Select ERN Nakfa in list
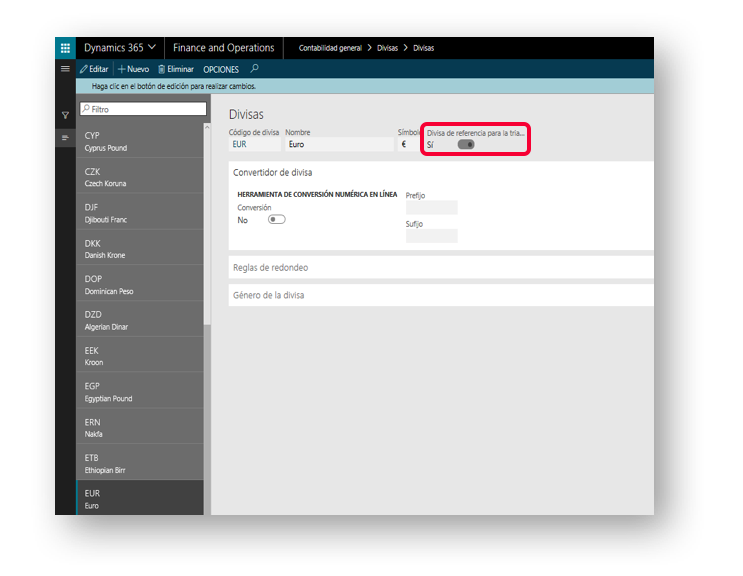The image size is (743, 576). click(140, 427)
